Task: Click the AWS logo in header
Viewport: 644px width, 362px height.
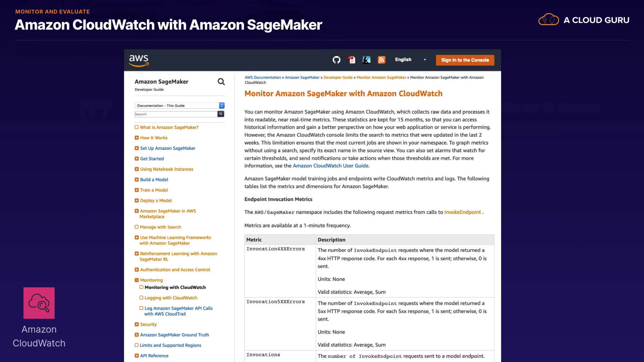Action: 139,60
